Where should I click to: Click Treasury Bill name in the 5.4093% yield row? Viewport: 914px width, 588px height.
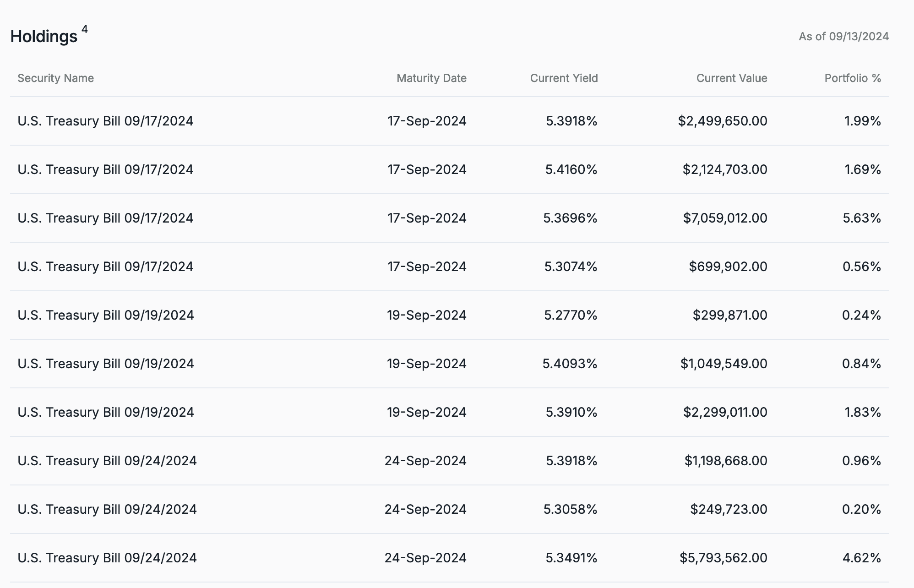(x=106, y=364)
